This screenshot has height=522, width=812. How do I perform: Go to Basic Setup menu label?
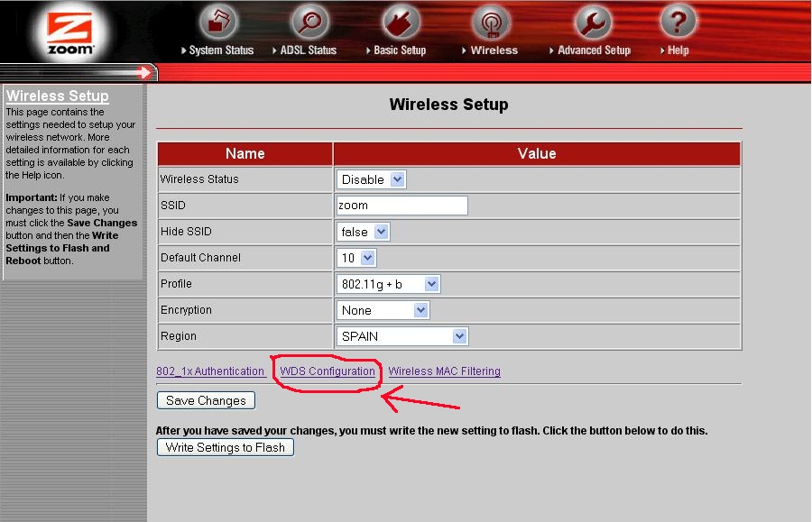(x=400, y=50)
